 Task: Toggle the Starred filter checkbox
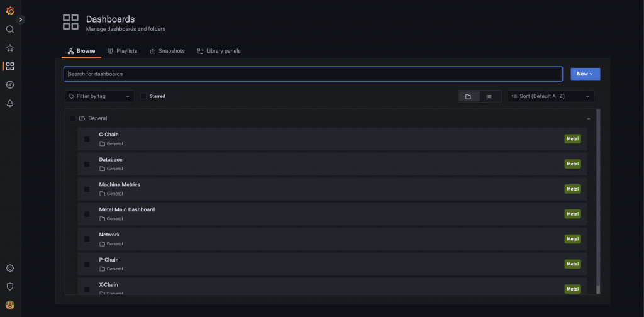tap(143, 96)
